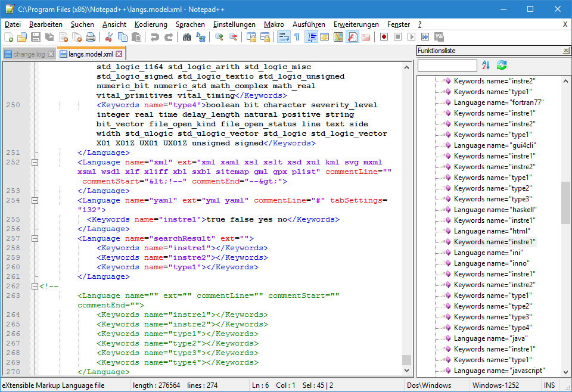Sort the function list alphabetically
Image resolution: width=572 pixels, height=392 pixels.
pos(486,66)
